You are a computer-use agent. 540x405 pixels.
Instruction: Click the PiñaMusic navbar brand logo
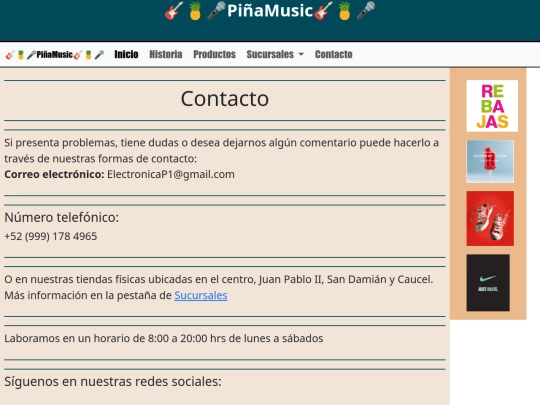[55, 55]
